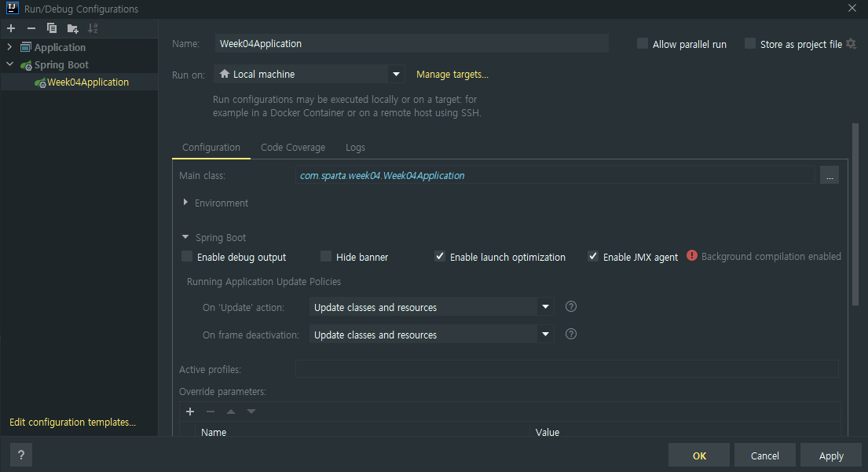Check Allow parallel run
This screenshot has width=868, height=472.
643,45
